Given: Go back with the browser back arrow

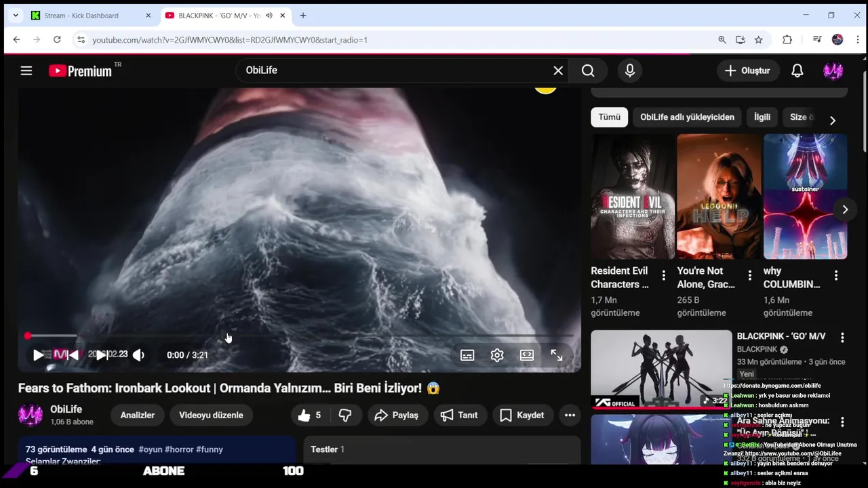Looking at the screenshot, I should click(16, 40).
